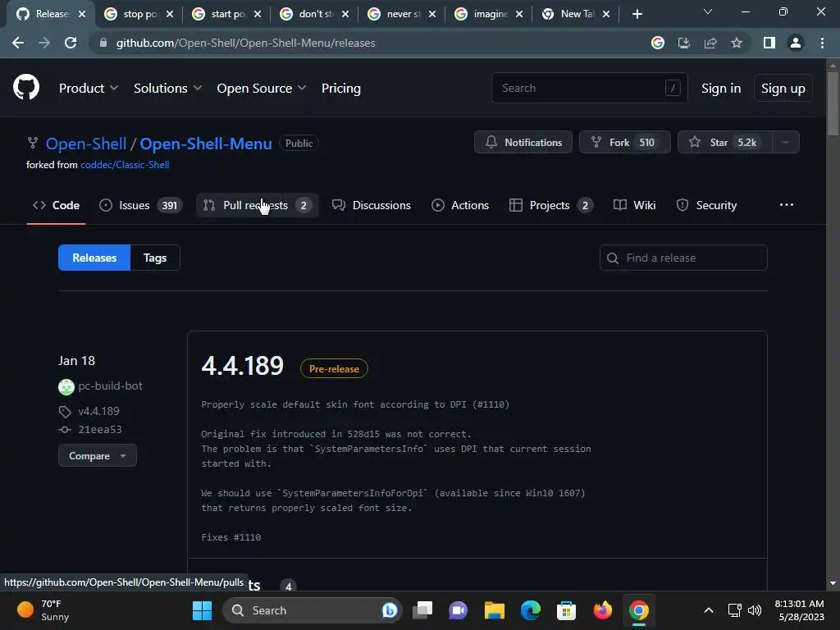Click the Chrome taskbar icon
The width and height of the screenshot is (840, 630).
638,610
